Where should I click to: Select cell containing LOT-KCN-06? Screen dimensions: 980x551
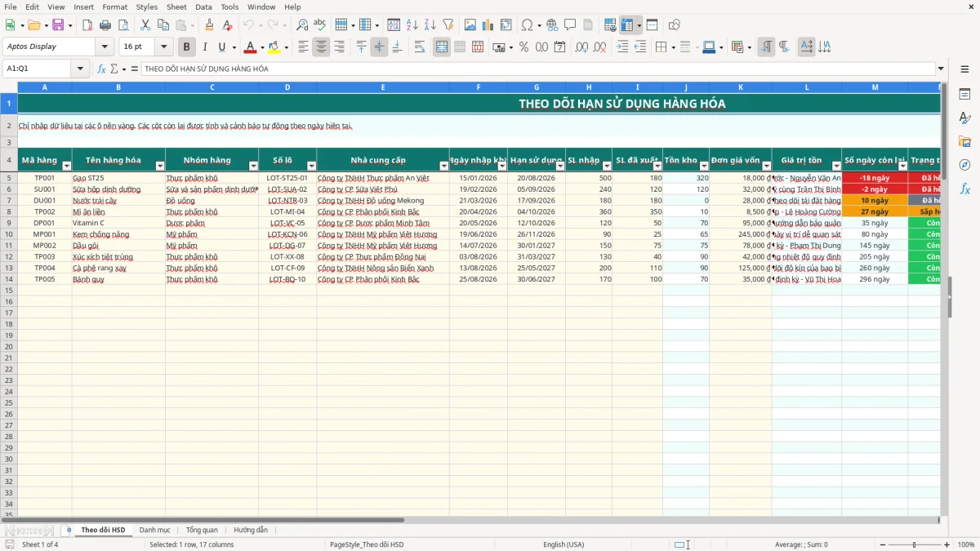click(x=287, y=234)
